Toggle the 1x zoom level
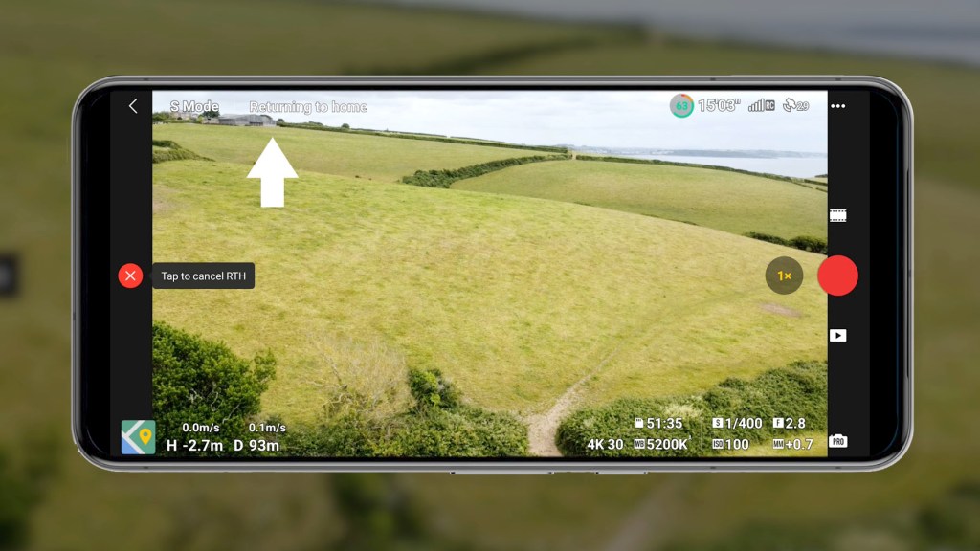The image size is (980, 551). click(784, 275)
